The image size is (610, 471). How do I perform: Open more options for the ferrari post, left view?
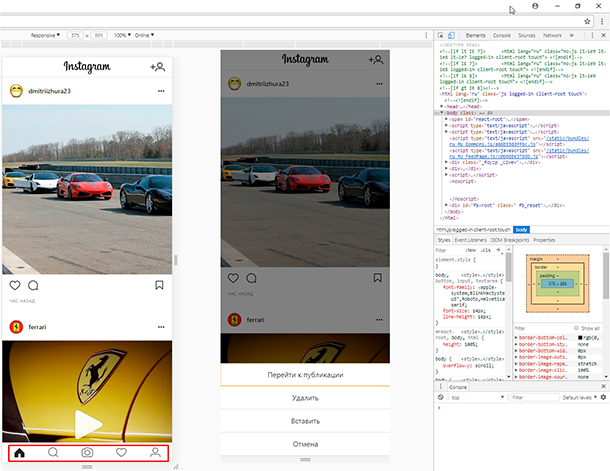(161, 327)
